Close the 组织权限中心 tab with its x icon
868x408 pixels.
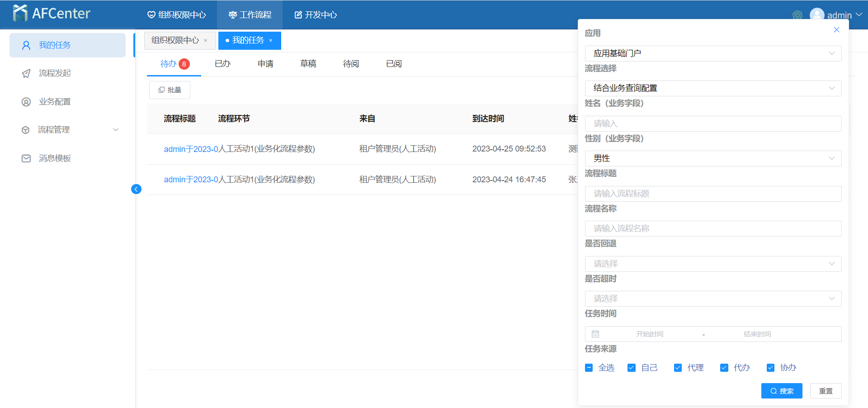click(x=206, y=41)
